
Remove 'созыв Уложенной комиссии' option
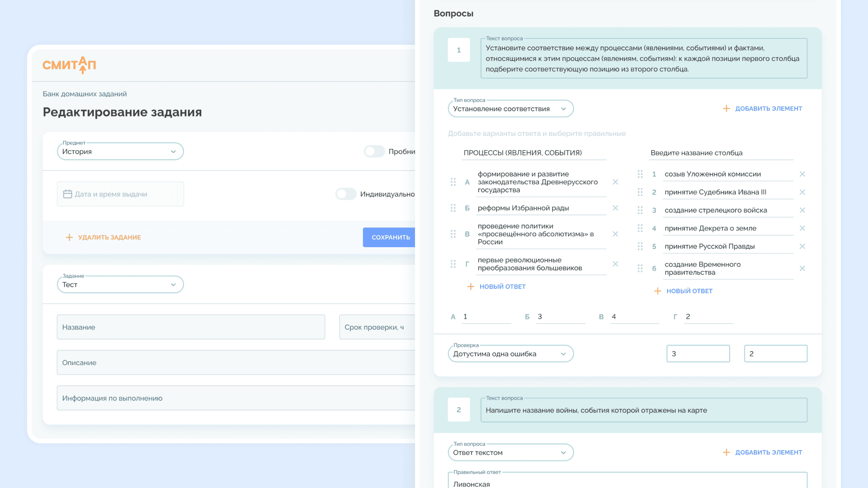802,174
